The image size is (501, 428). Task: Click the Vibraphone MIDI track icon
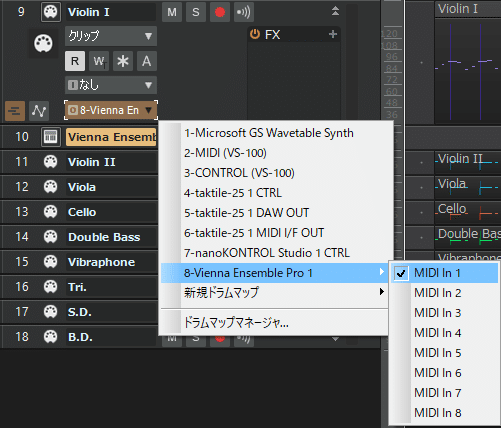coord(51,262)
